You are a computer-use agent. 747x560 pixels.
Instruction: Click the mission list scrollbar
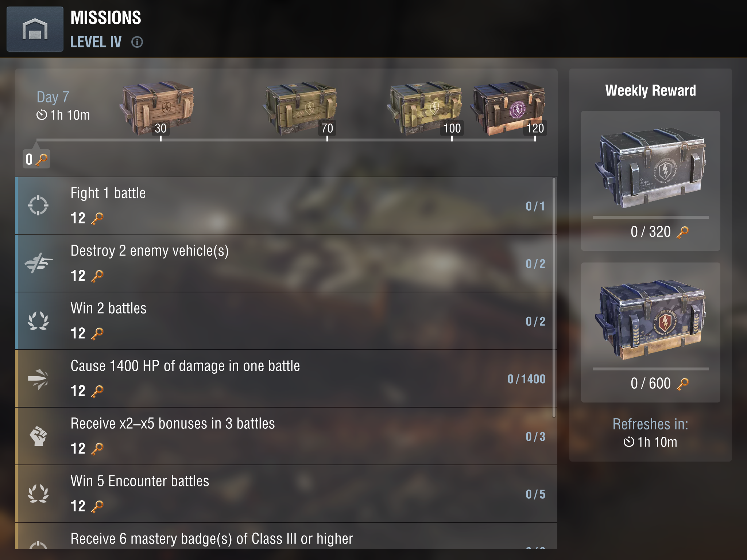point(554,297)
